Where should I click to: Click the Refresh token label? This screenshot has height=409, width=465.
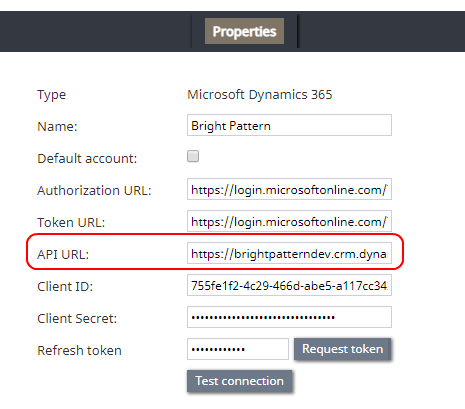pyautogui.click(x=79, y=350)
